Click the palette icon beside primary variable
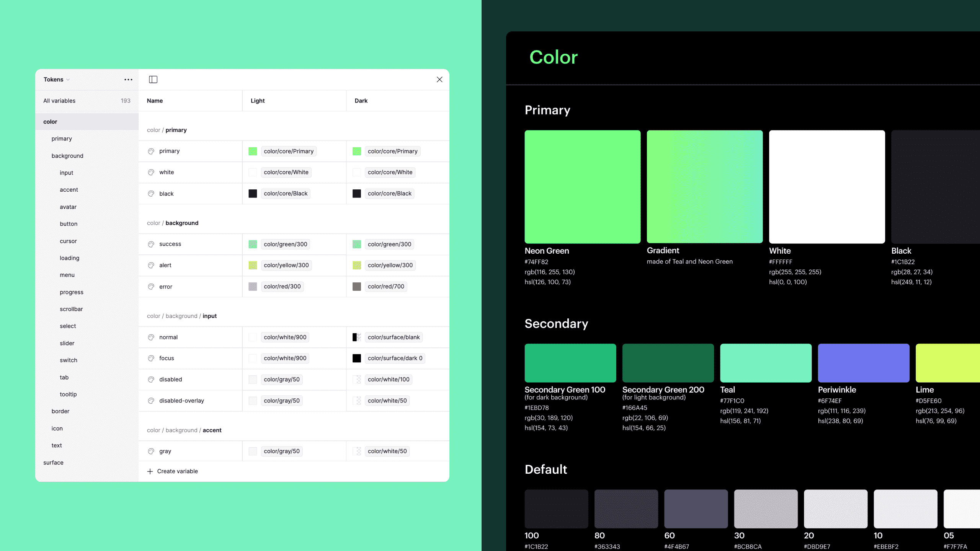 pyautogui.click(x=151, y=151)
